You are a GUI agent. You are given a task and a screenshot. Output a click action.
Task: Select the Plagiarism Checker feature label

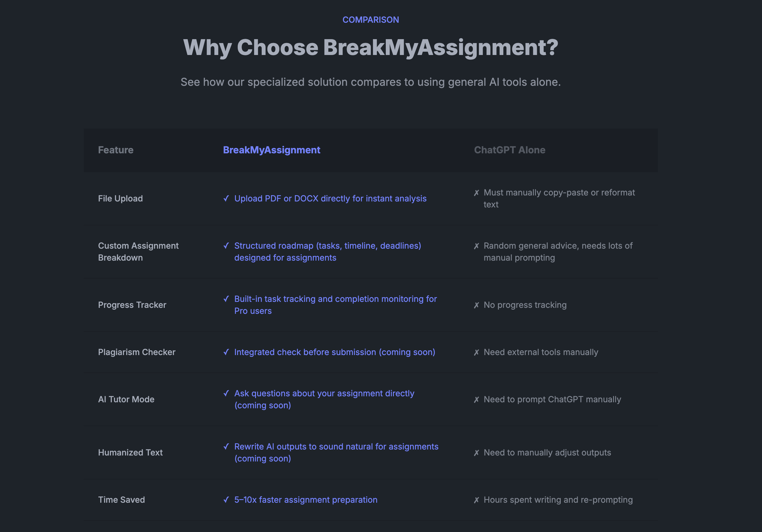click(x=136, y=352)
